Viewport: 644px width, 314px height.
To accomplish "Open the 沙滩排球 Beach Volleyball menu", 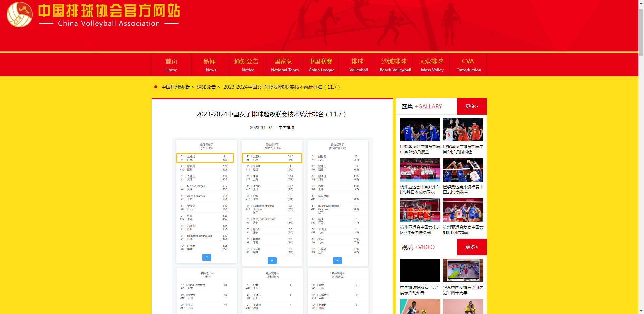I will [394, 65].
